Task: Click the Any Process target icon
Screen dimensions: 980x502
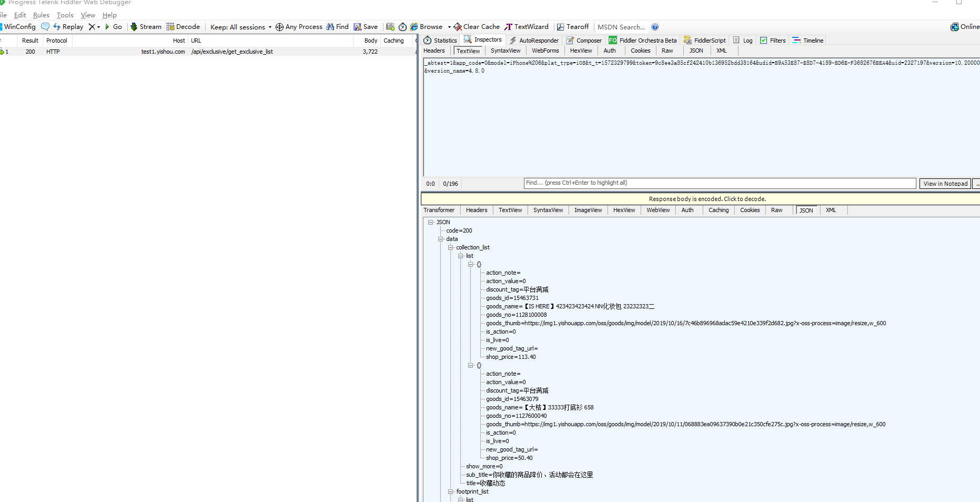Action: click(x=279, y=27)
